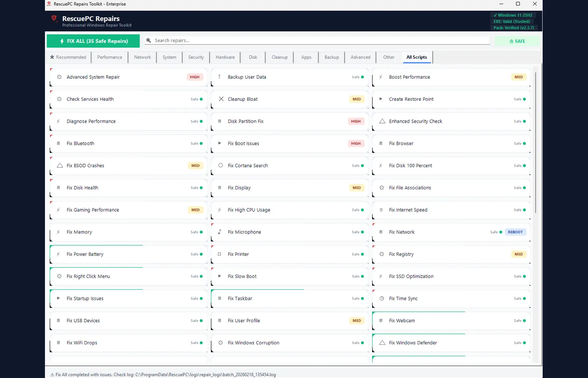588x378 pixels.
Task: Click the clock icon on Fix Time Sync
Action: (382, 299)
